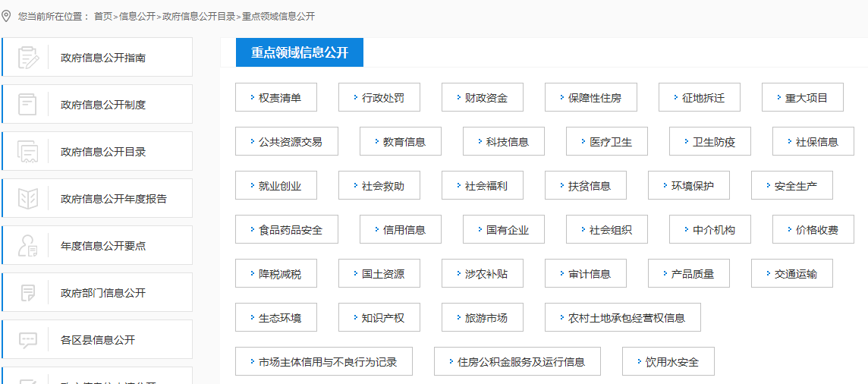This screenshot has height=384, width=868.
Task: Open the 财政资金 category
Action: coord(483,98)
